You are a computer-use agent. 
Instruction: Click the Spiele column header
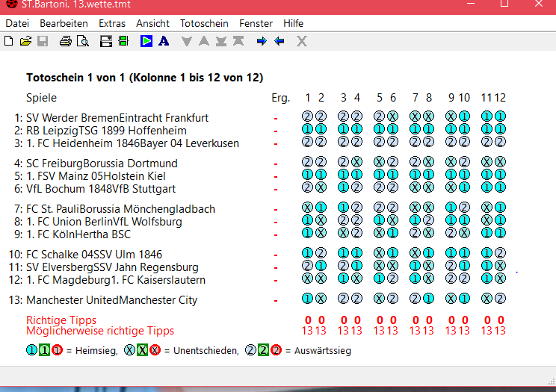point(42,98)
